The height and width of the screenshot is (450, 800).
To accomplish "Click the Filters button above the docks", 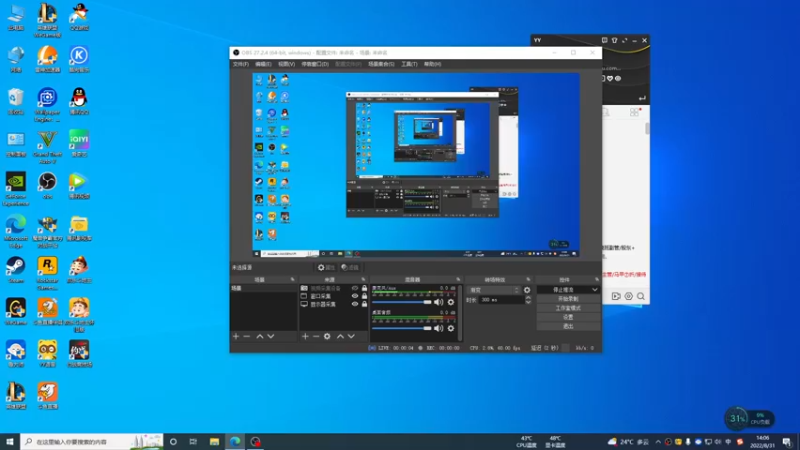I will click(350, 267).
